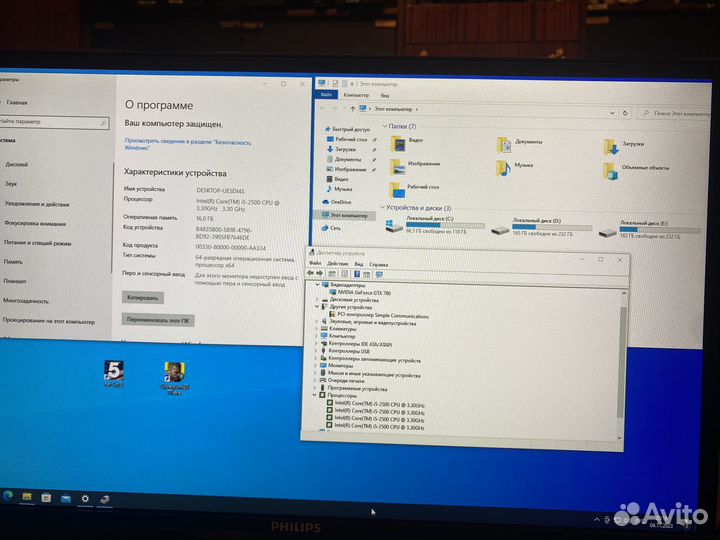
Task: Click Explorer up-arrow navigation button
Action: tap(352, 108)
